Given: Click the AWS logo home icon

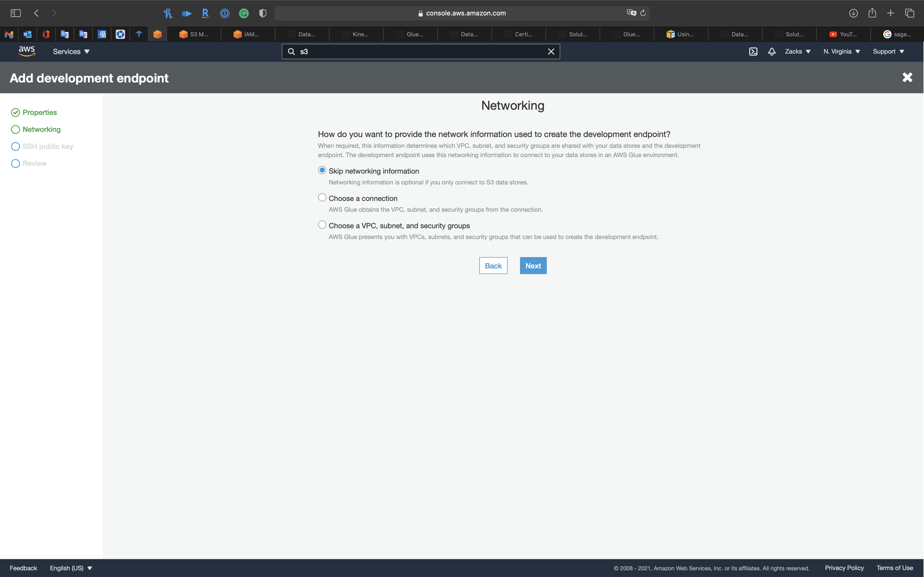Looking at the screenshot, I should pos(27,51).
